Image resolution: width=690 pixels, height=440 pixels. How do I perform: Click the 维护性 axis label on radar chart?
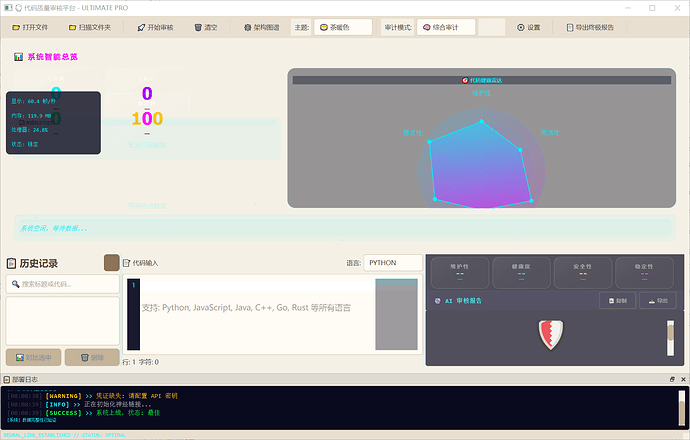click(x=481, y=93)
